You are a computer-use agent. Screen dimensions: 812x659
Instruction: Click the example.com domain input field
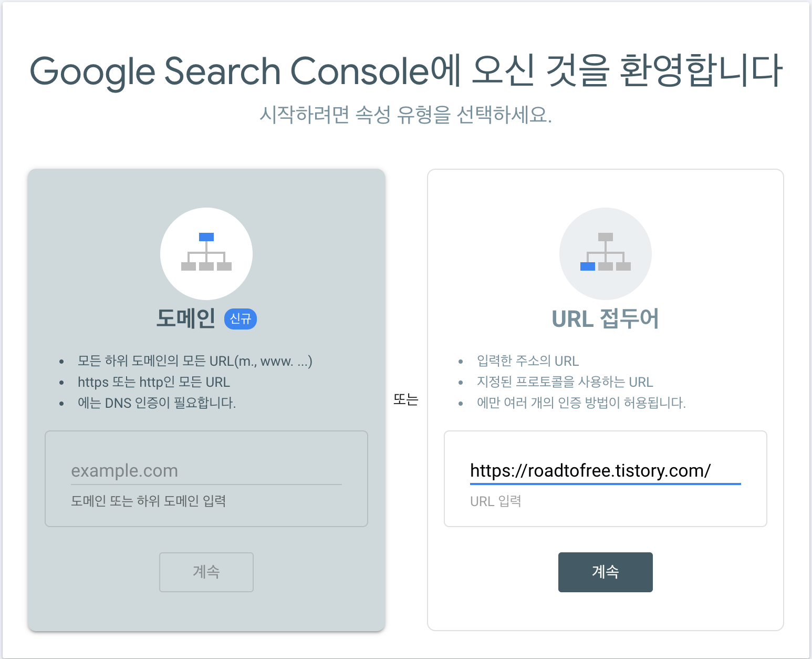coord(206,470)
